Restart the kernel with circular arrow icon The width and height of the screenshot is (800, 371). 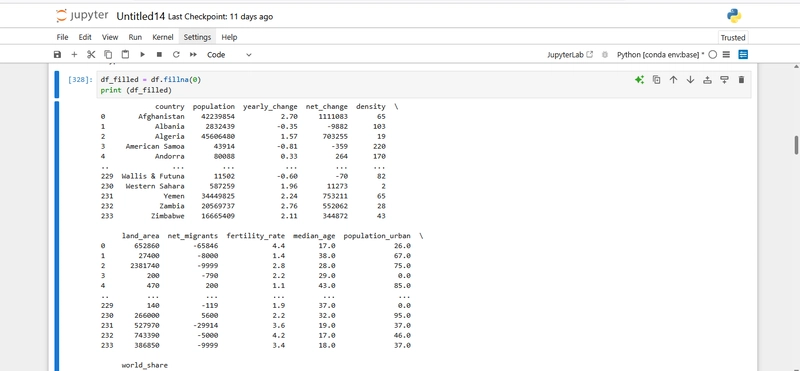click(176, 55)
